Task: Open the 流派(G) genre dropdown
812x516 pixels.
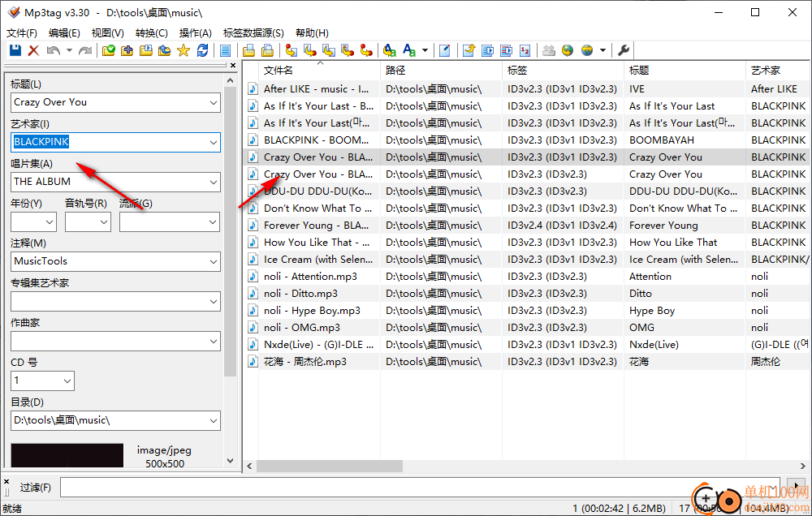Action: (214, 222)
